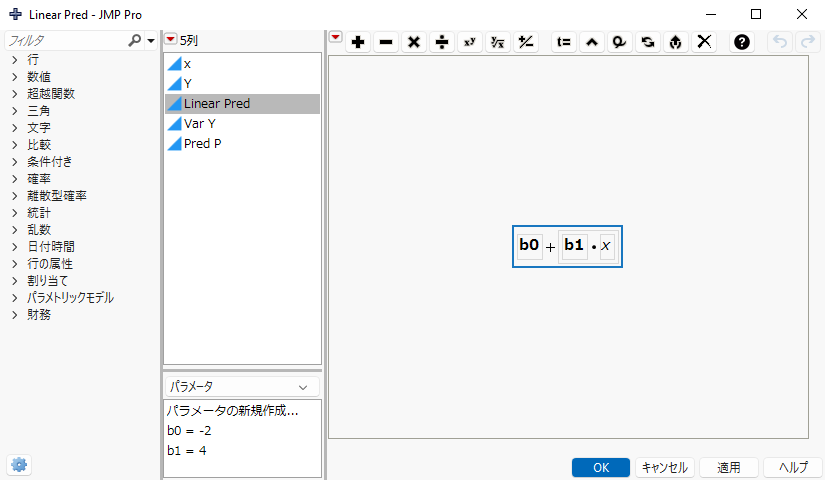Click the undo arrow button
Image resolution: width=825 pixels, height=480 pixels.
(x=780, y=42)
